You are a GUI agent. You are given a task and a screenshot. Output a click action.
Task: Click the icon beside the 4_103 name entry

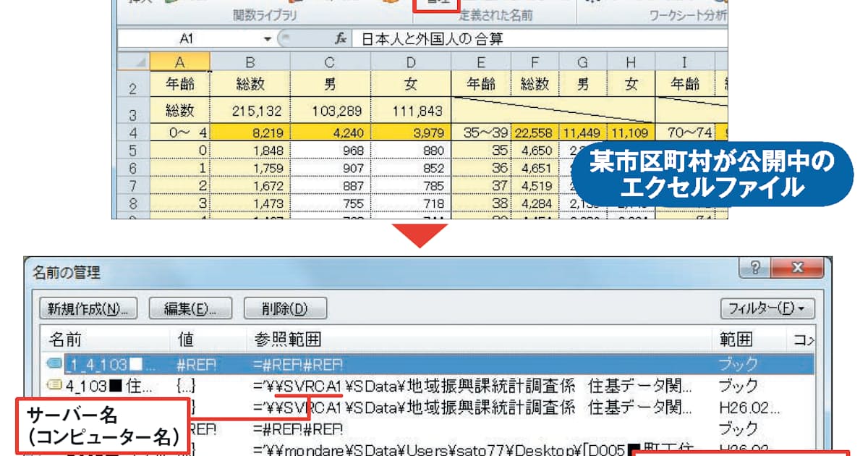(x=54, y=386)
